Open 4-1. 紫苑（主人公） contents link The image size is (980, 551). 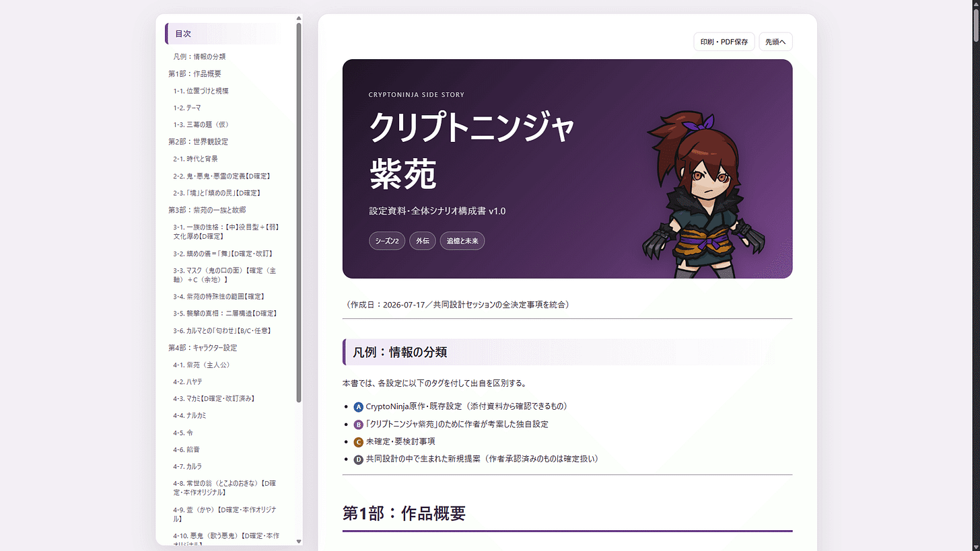coord(202,365)
